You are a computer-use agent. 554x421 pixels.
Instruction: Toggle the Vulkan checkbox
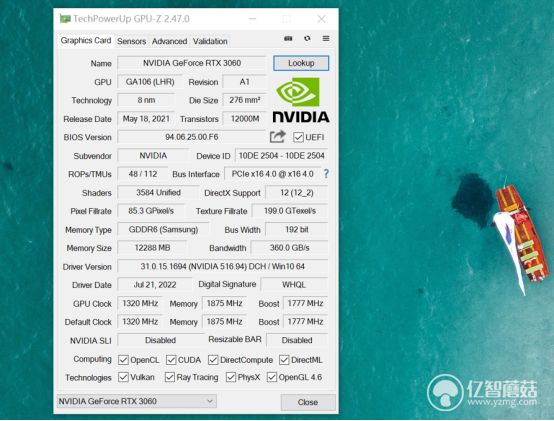tap(123, 377)
